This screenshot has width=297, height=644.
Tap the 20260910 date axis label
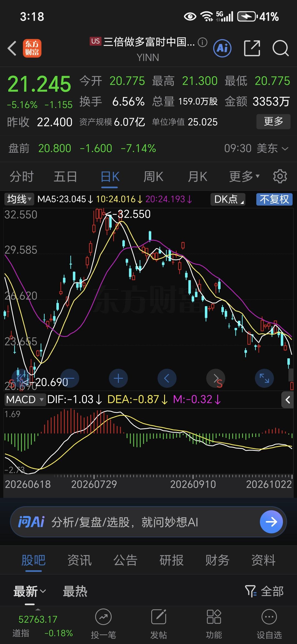click(193, 484)
